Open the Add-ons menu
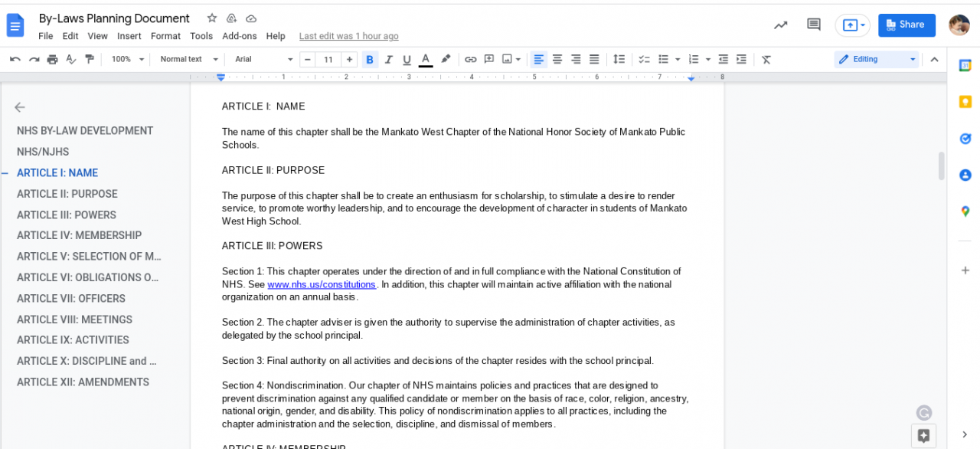Viewport: 980px width, 449px height. click(x=239, y=36)
